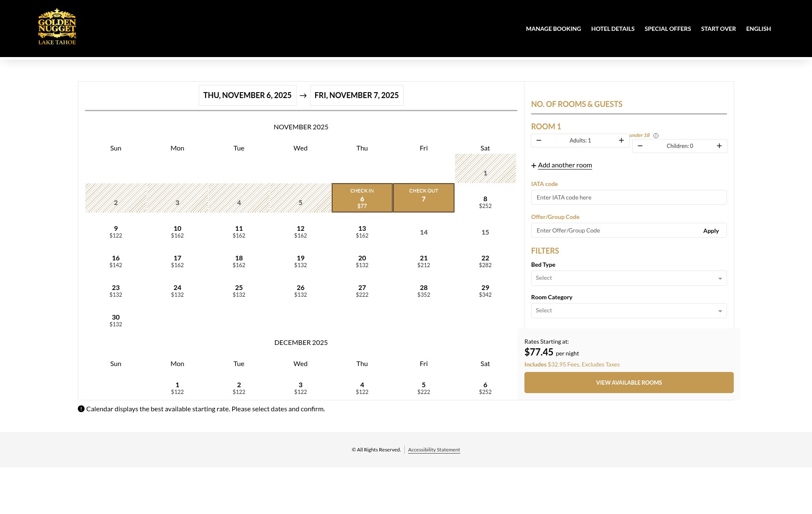Open the Accessibility Statement link
The height and width of the screenshot is (514, 812).
tap(434, 450)
